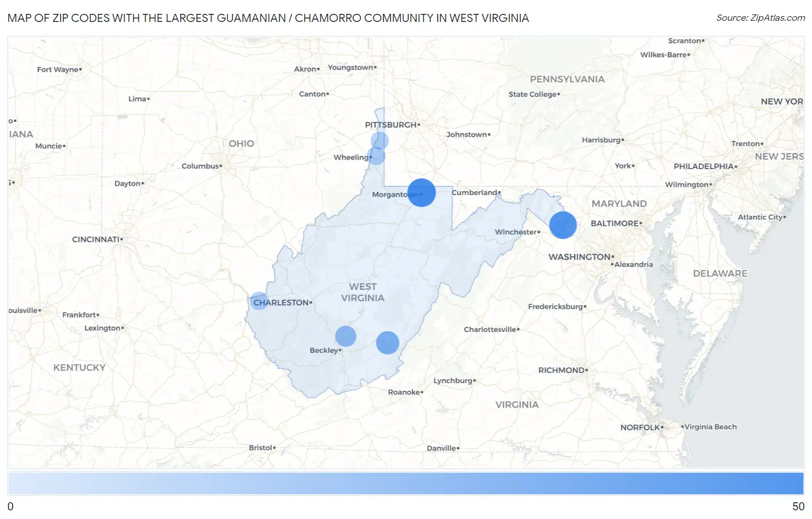
Task: Click the bubble west of Baltimore
Action: [563, 225]
